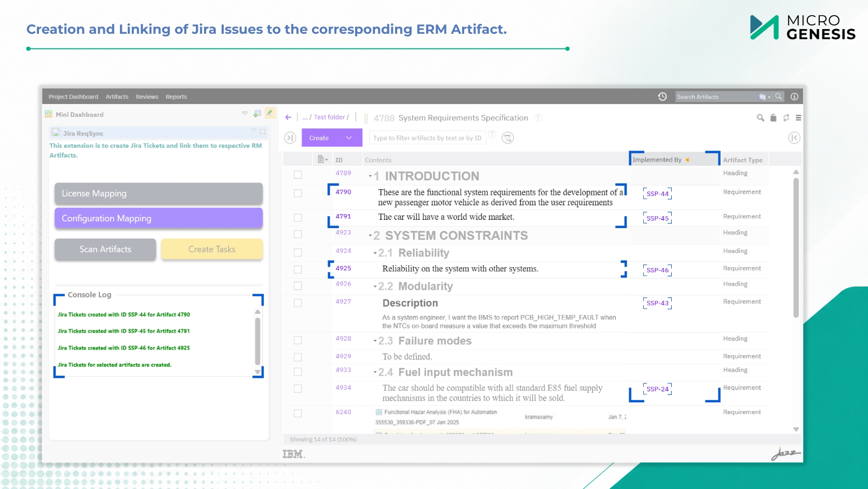Open the SSP-46 Jira link
Viewport: 868px width, 489px height.
tap(657, 270)
